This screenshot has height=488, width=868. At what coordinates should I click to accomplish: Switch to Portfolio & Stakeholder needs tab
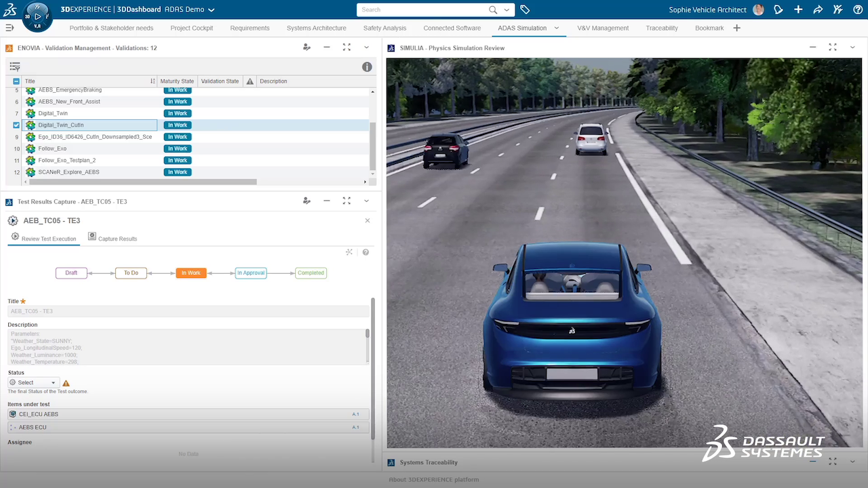pos(111,28)
